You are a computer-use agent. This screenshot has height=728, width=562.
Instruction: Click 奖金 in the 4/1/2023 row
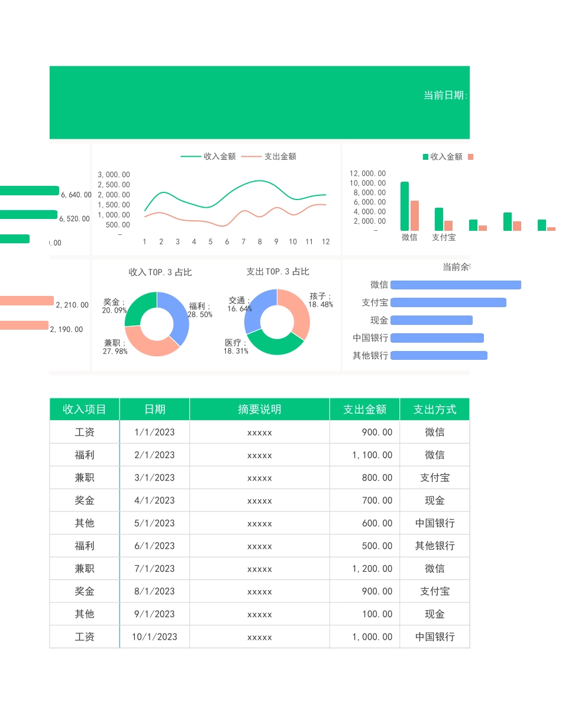click(85, 500)
